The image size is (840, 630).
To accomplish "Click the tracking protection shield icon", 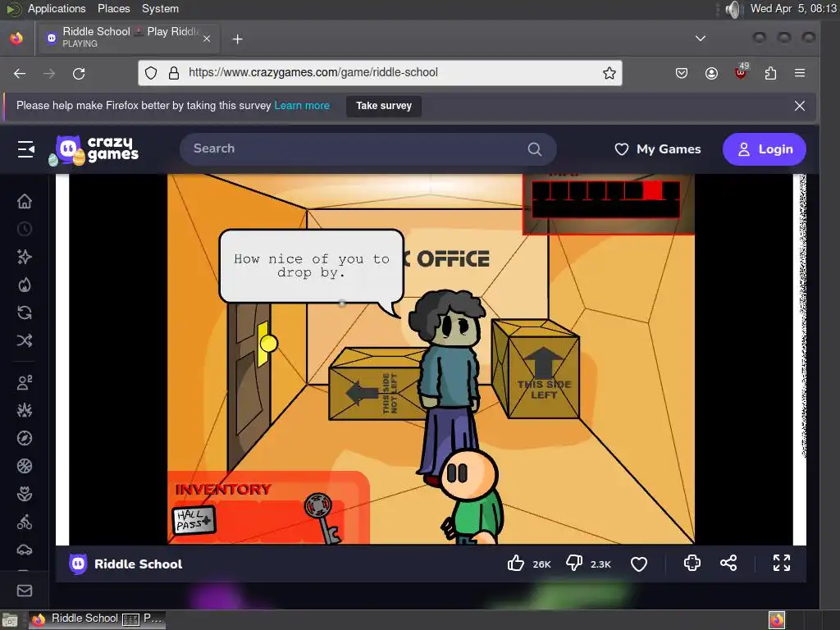I will pyautogui.click(x=151, y=73).
